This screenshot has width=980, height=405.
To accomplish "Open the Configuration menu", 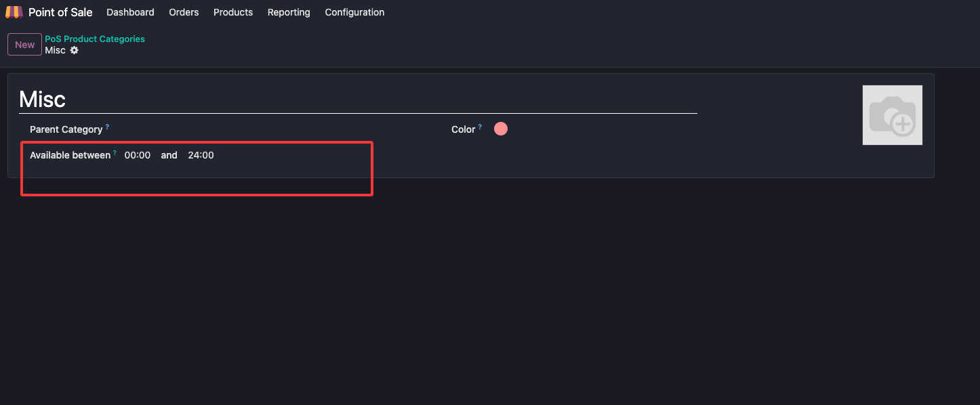I will [354, 12].
